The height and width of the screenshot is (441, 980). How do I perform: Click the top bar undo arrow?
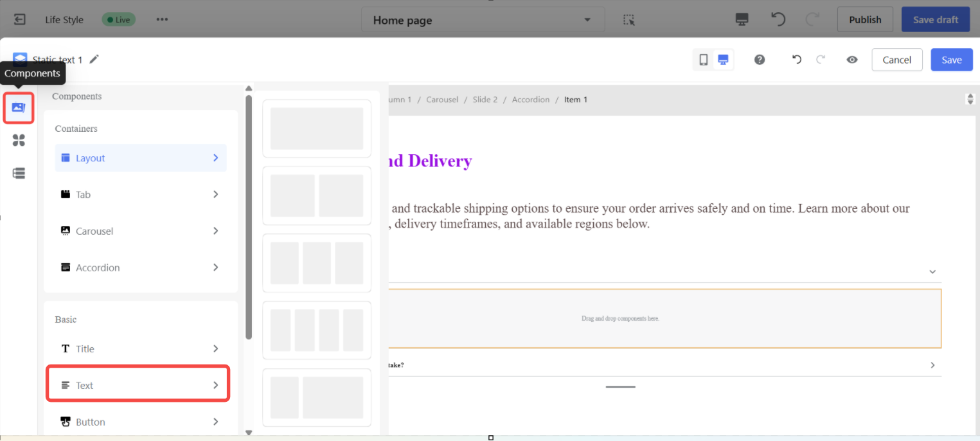(778, 19)
